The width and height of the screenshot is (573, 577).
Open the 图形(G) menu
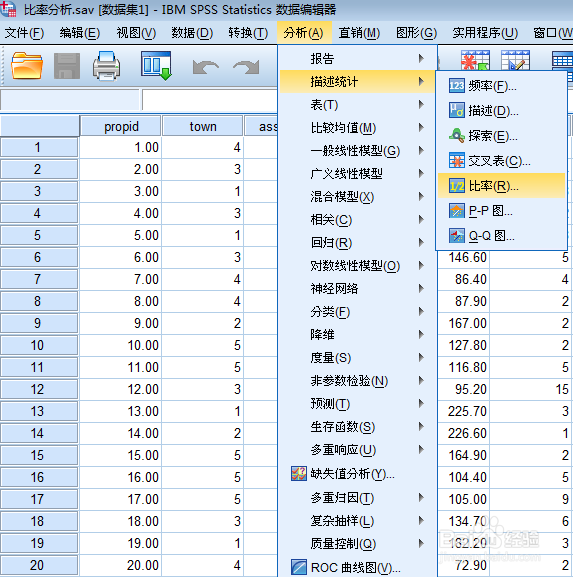pos(416,33)
